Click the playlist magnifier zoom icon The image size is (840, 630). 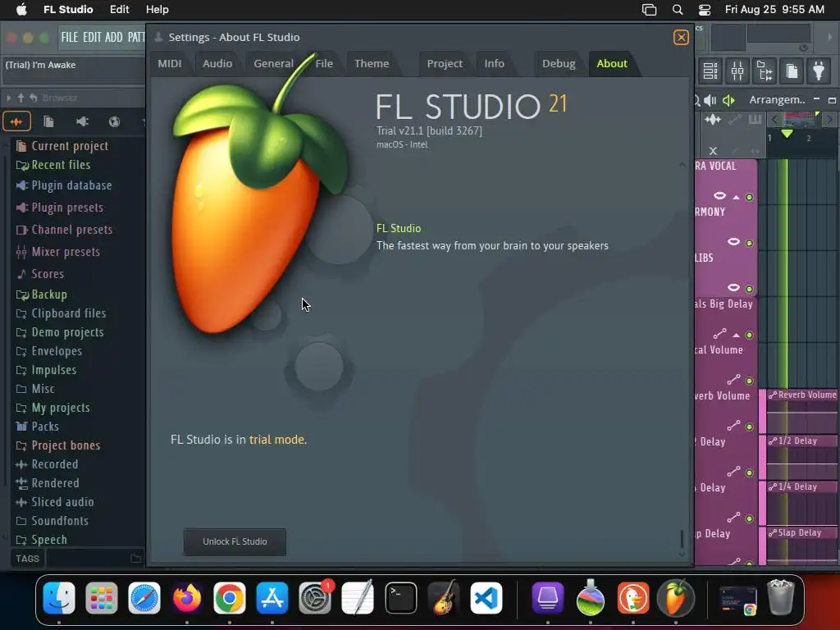(x=696, y=100)
